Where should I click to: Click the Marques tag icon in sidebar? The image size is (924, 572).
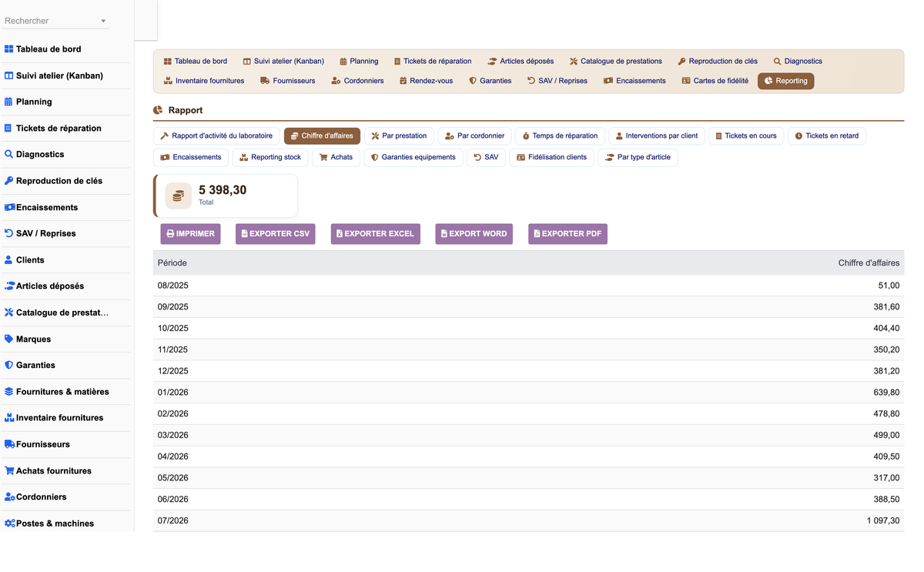(9, 339)
